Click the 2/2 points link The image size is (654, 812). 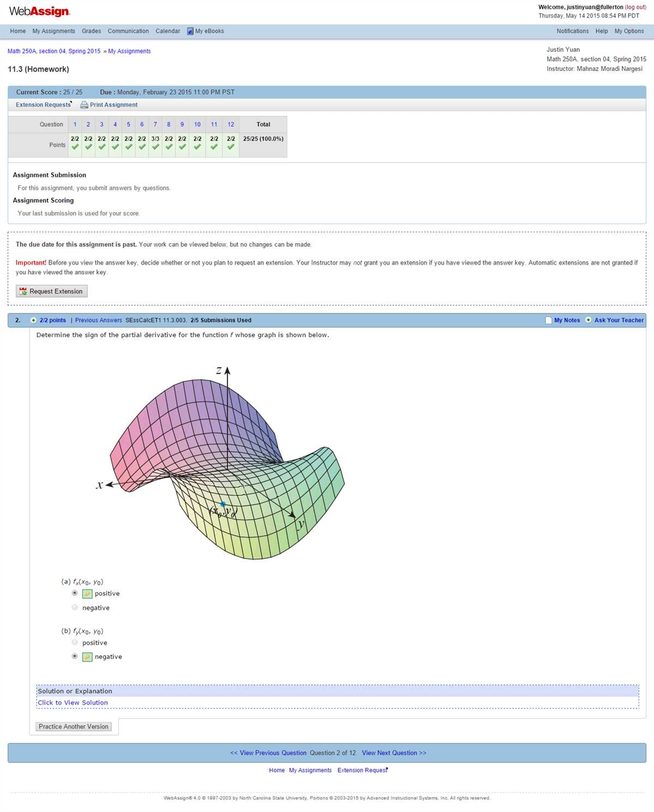pyautogui.click(x=53, y=320)
